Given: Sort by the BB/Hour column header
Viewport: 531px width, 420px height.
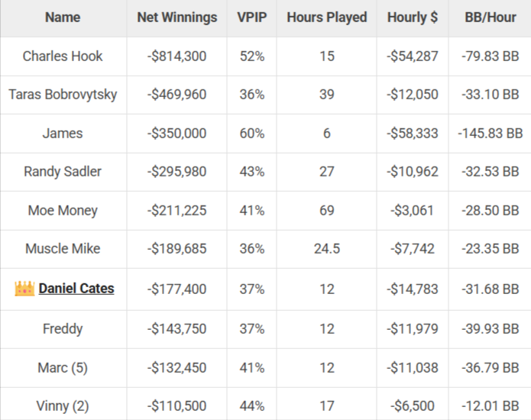Looking at the screenshot, I should [490, 18].
